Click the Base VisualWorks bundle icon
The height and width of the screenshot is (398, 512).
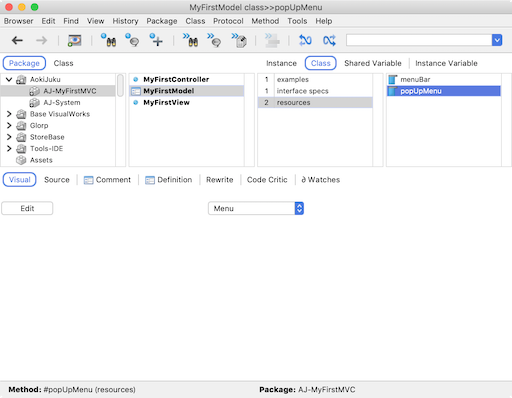(21, 114)
